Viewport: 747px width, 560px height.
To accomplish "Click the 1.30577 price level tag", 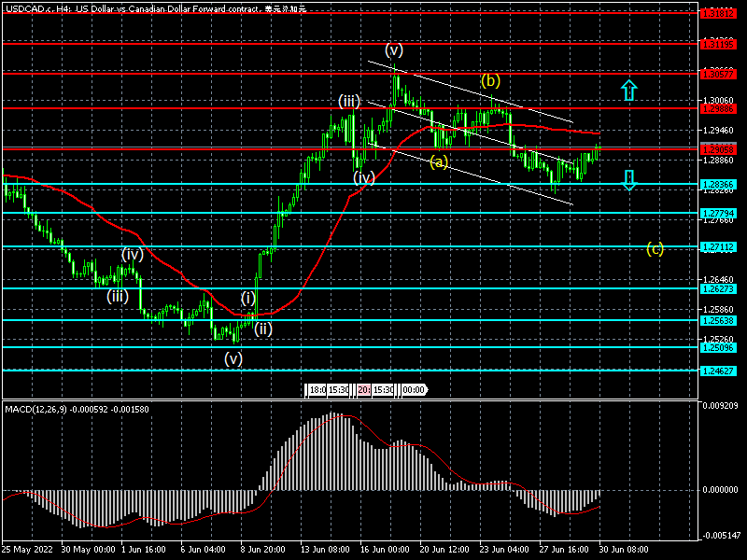I will pyautogui.click(x=718, y=75).
